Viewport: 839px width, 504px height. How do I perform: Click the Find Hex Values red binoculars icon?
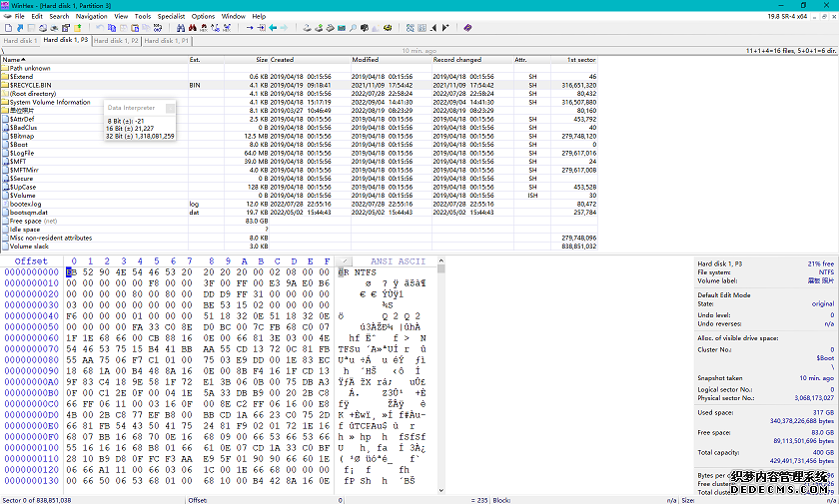(204, 28)
